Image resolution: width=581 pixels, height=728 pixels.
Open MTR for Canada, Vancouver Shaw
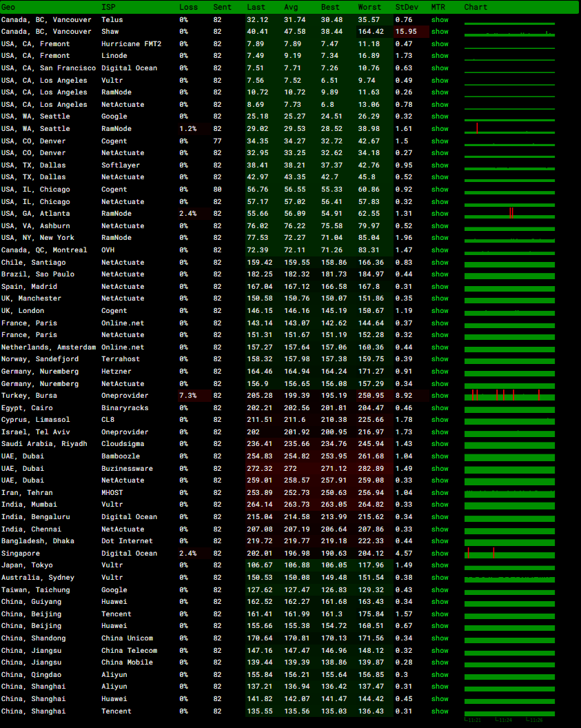(x=440, y=32)
